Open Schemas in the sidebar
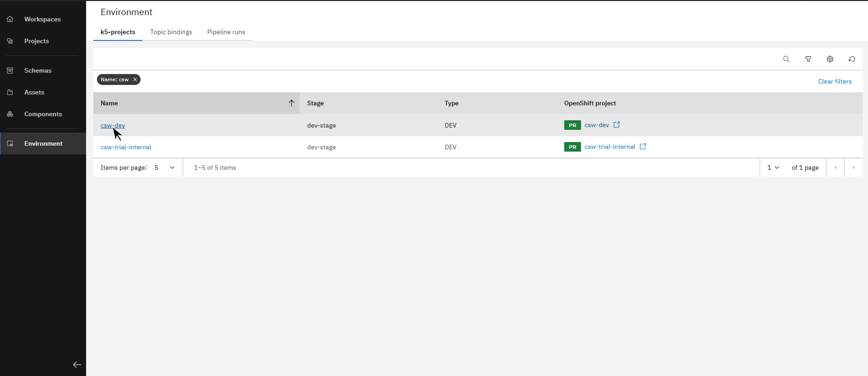Screen dimensions: 868x376 pos(38,71)
